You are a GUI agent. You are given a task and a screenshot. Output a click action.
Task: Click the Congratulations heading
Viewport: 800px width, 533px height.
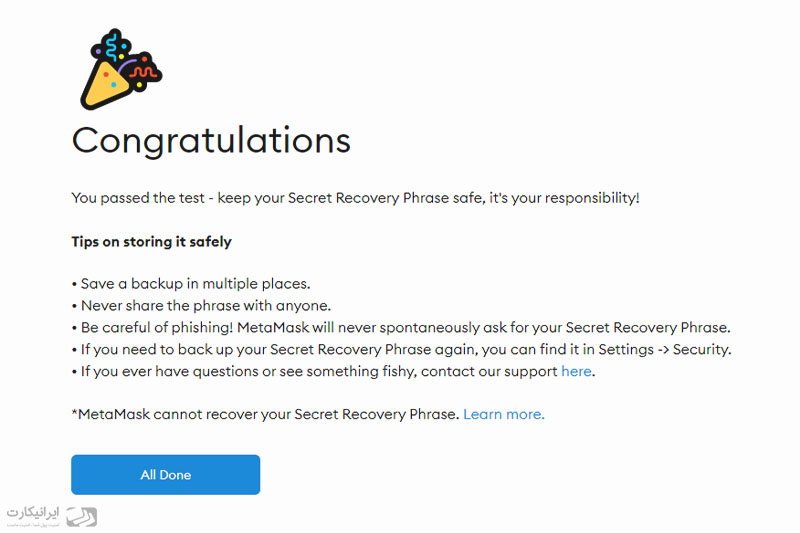pos(211,141)
